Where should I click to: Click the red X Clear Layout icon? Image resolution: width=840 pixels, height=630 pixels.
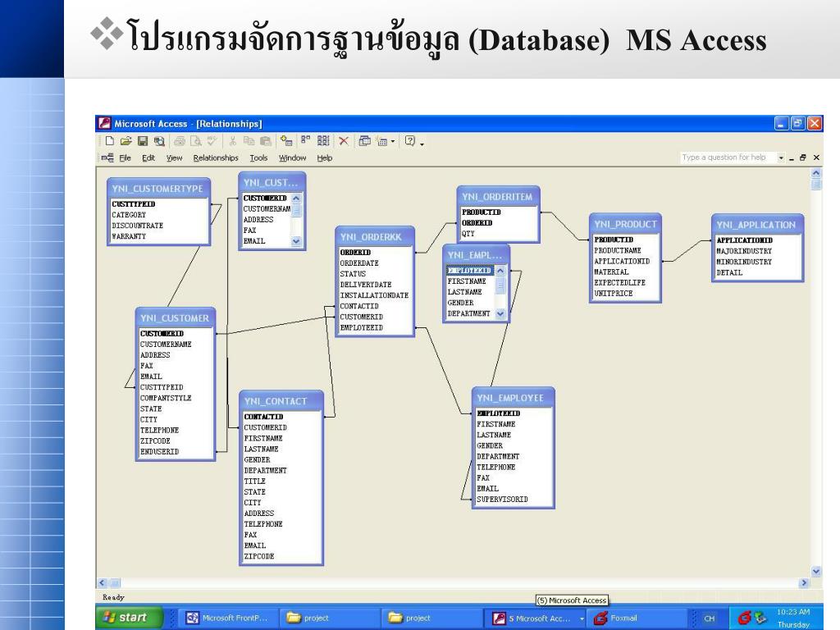pyautogui.click(x=344, y=141)
